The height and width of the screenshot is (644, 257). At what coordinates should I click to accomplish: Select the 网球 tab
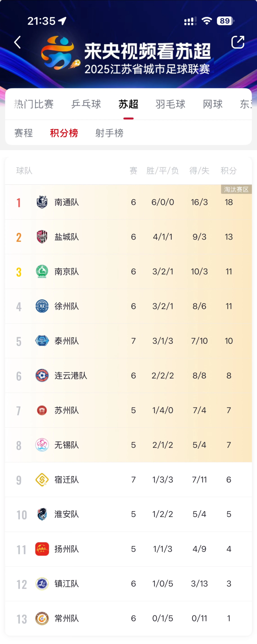213,104
